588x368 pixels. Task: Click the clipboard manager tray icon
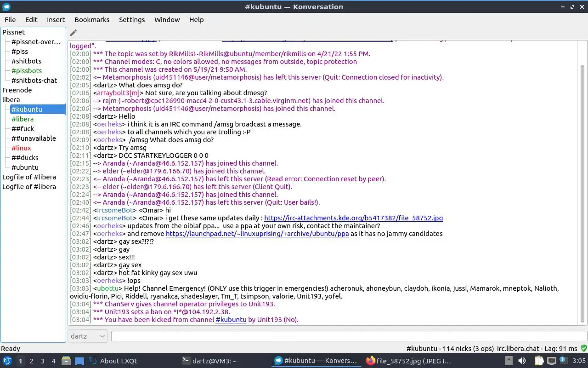[x=539, y=361]
